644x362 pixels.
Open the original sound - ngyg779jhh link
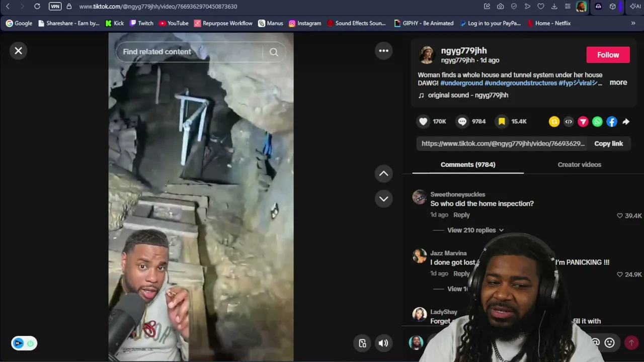[468, 95]
